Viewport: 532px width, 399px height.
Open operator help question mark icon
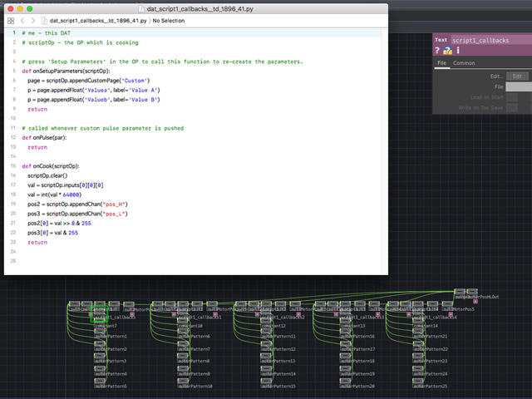pos(437,51)
